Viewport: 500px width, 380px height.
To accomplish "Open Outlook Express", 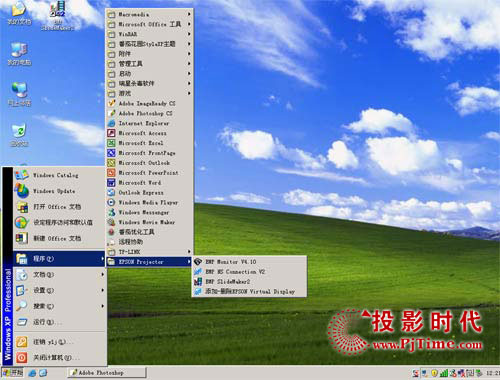I will 149,192.
